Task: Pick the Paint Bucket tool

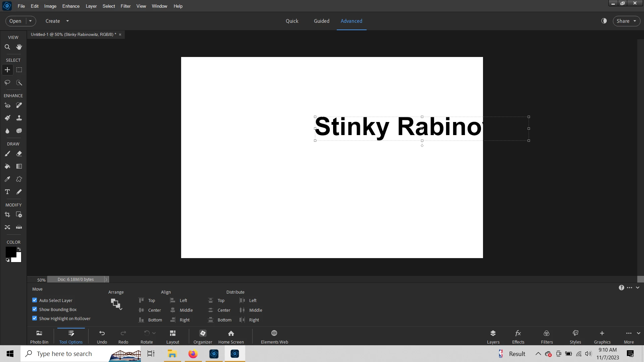Action: click(7, 166)
